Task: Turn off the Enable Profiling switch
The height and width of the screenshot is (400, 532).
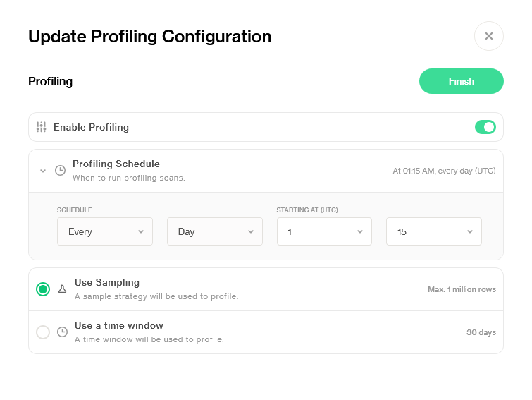Action: [485, 127]
